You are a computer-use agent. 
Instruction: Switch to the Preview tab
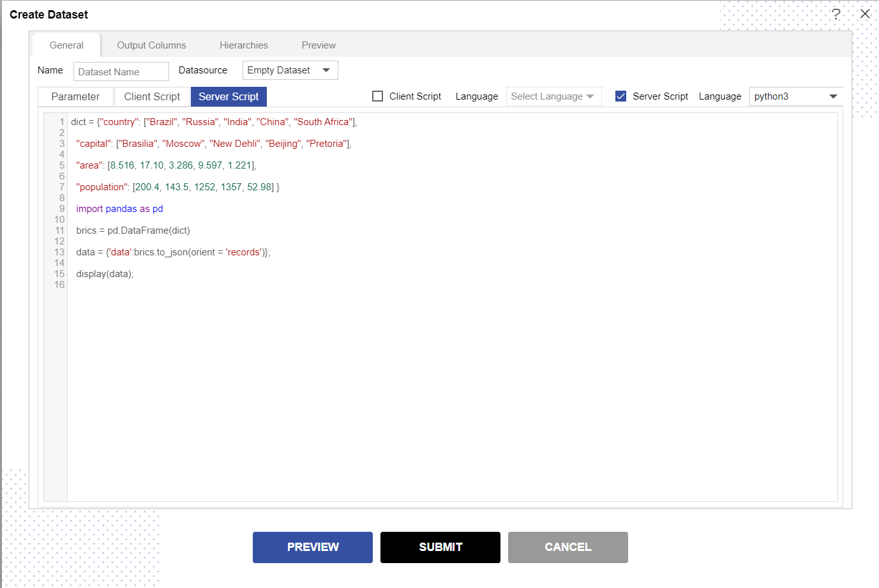319,45
